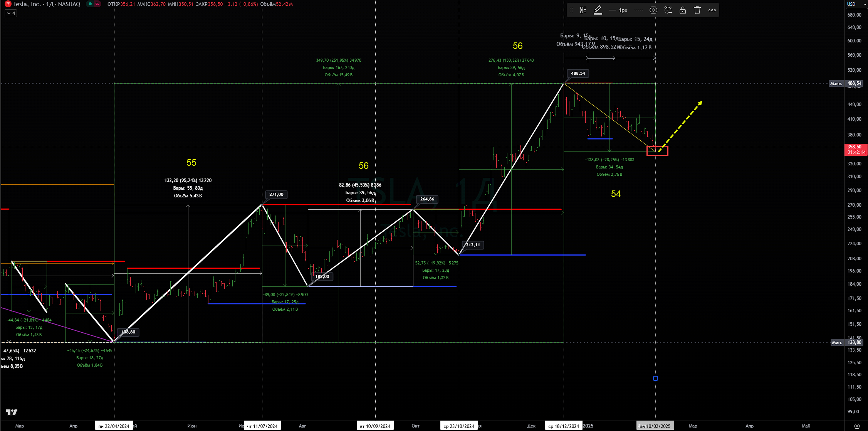The height and width of the screenshot is (431, 868).
Task: Click the text Бары: 15, 24д
Action: coord(635,39)
